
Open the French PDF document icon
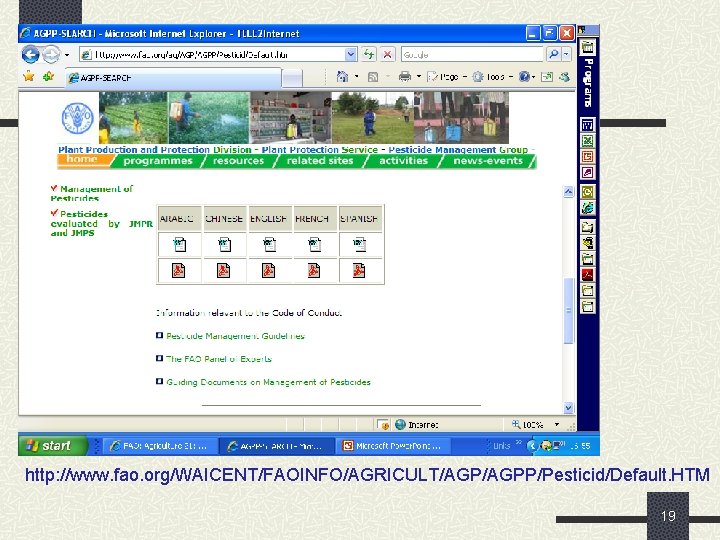[314, 270]
